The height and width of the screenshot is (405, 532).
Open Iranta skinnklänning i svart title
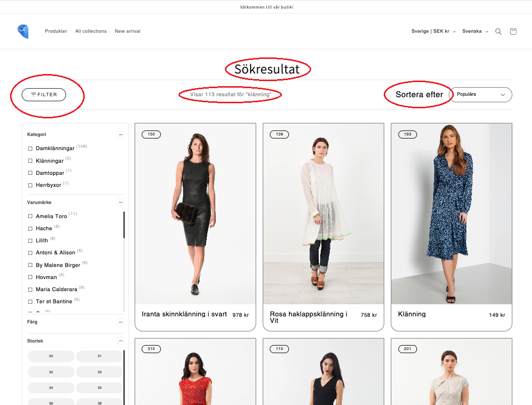(184, 314)
